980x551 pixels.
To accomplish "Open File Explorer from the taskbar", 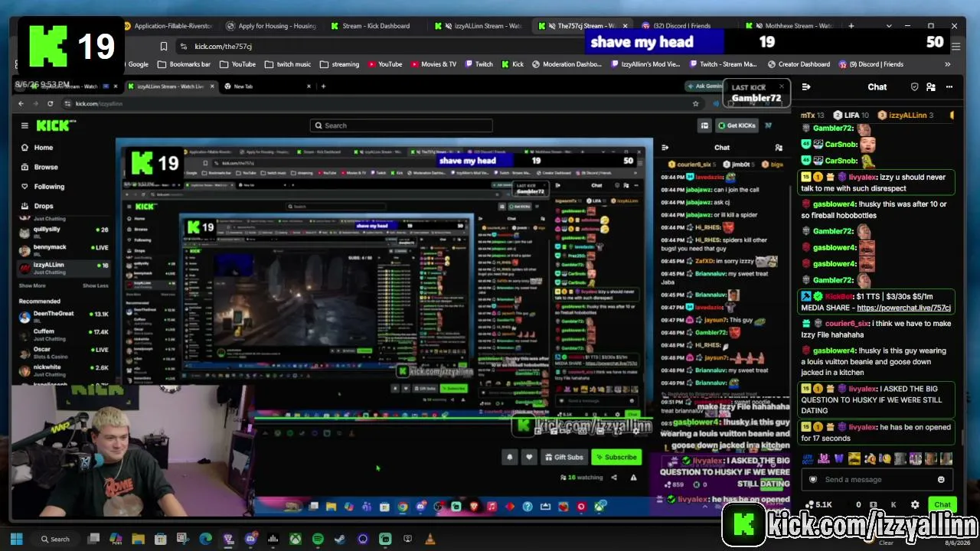I will pos(138,540).
